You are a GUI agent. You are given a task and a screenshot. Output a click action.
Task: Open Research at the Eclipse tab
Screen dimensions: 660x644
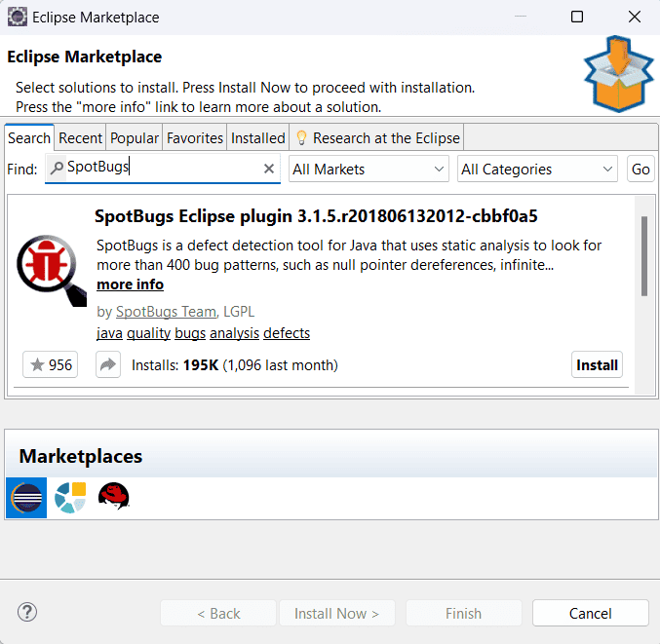click(376, 138)
